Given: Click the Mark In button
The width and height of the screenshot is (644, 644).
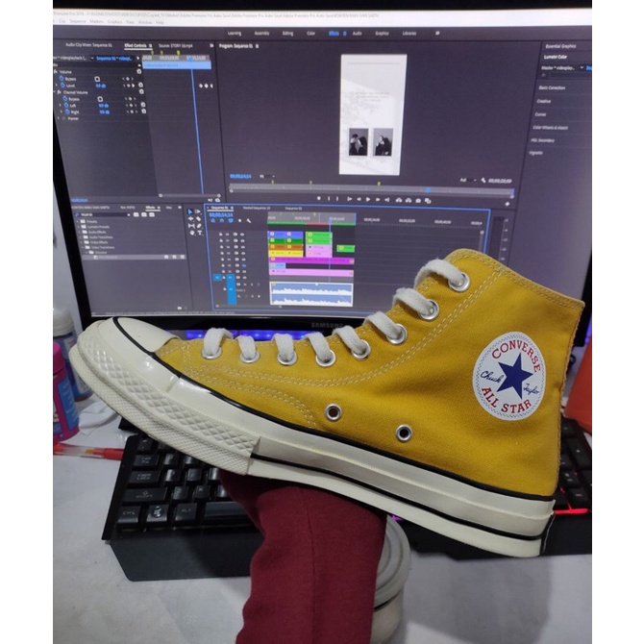Looking at the screenshot, I should pos(329,199).
